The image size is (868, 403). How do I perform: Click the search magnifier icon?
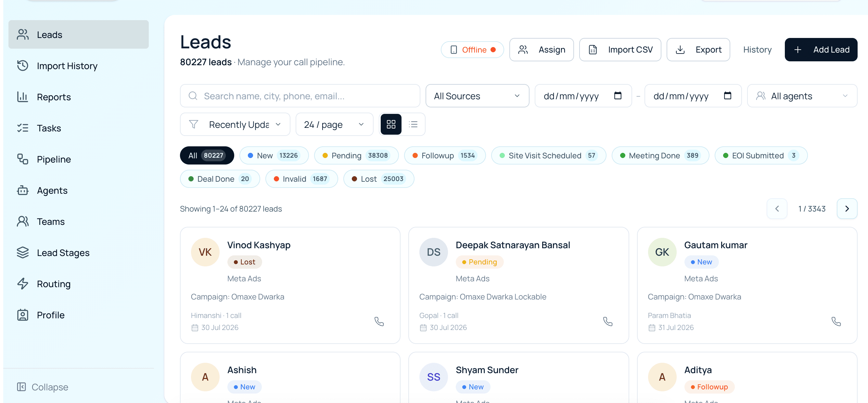(193, 96)
